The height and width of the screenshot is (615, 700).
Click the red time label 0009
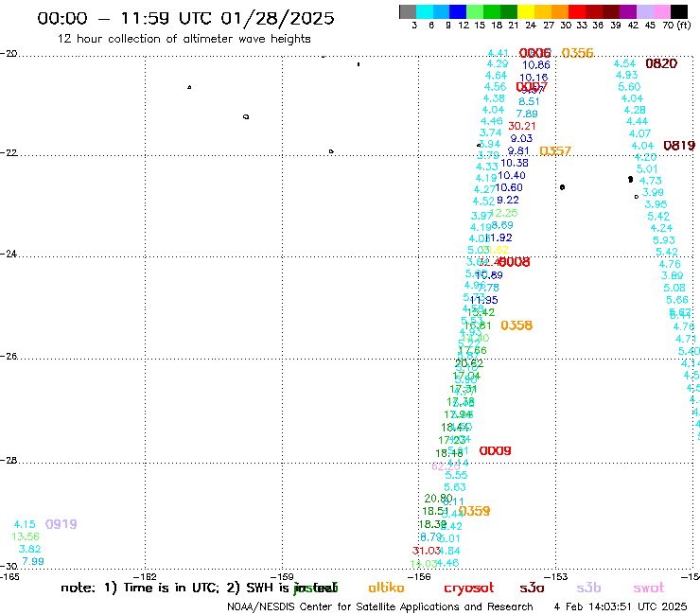(x=495, y=451)
